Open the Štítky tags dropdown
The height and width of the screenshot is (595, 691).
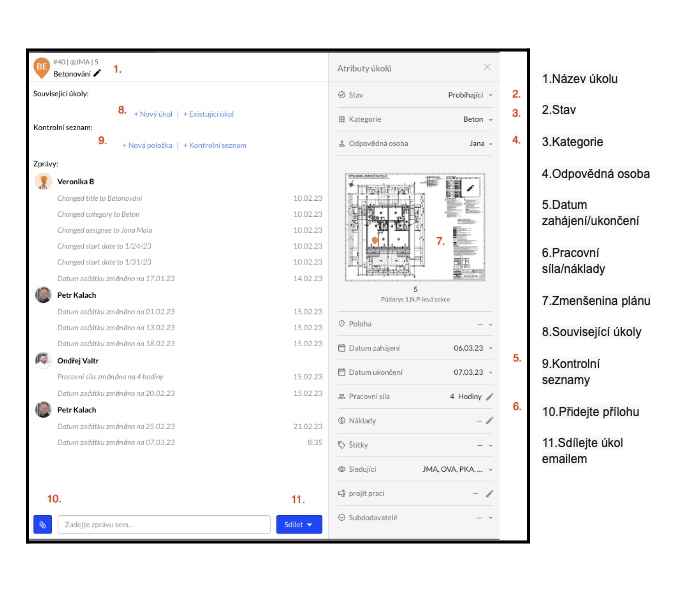click(x=484, y=445)
